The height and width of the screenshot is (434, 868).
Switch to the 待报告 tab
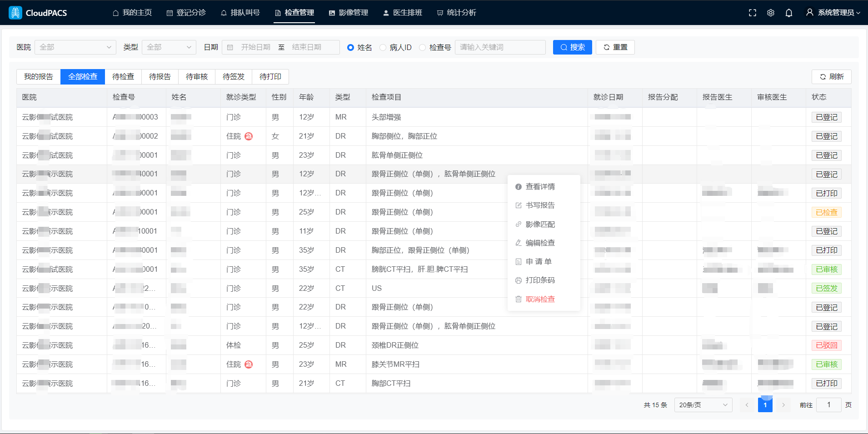(160, 77)
